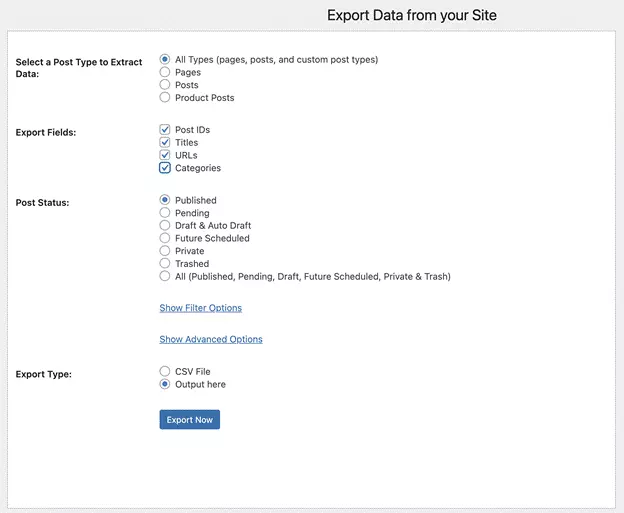The image size is (624, 513).
Task: Select Draft & Auto Draft status
Action: (x=165, y=225)
